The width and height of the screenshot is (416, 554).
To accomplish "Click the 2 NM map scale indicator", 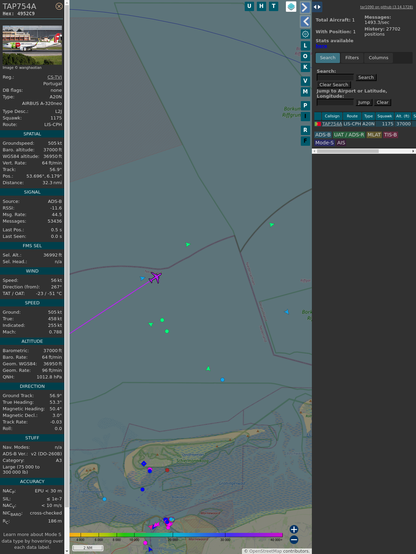I will pyautogui.click(x=88, y=548).
